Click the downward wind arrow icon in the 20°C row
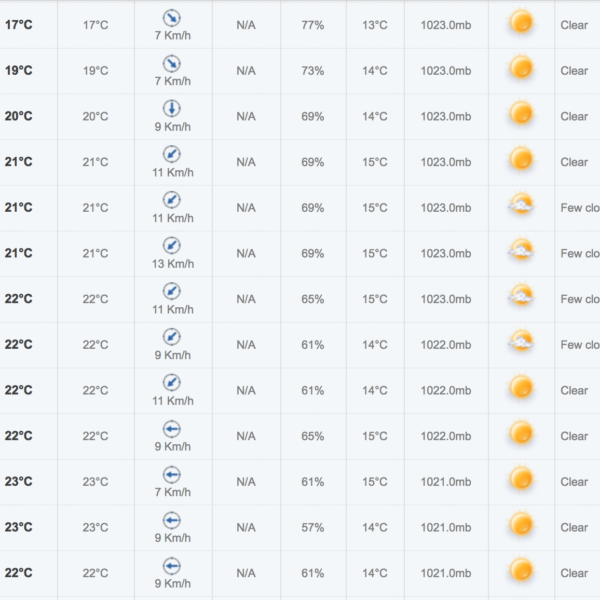 pos(172,109)
